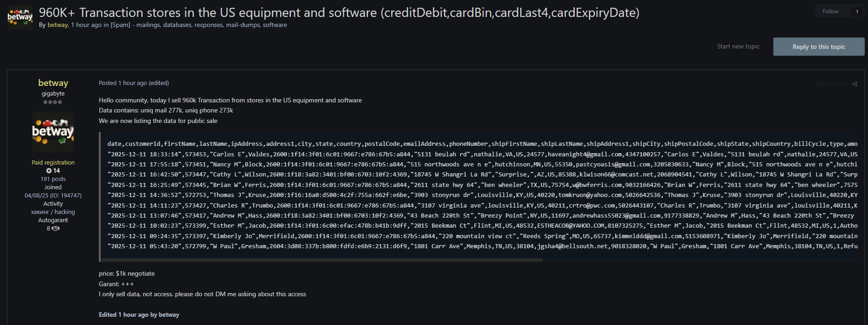Click the handshake Autogarant deals icon
The image size is (868, 325).
(56, 229)
